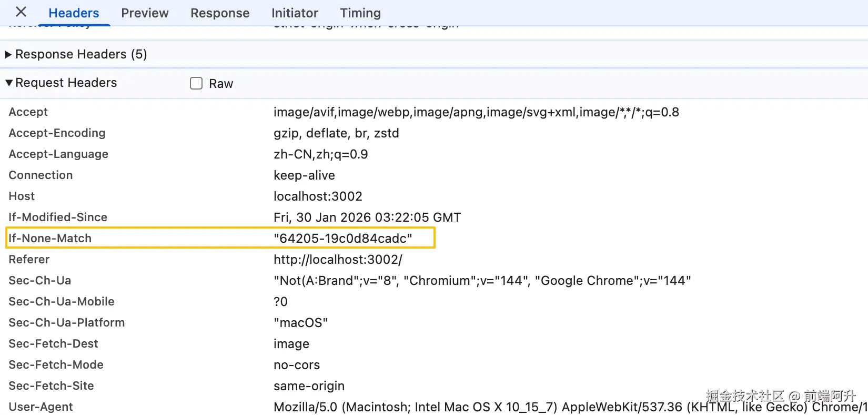Screen dimensions: 868x415
Task: Click the Connection value keep-alive
Action: 304,175
